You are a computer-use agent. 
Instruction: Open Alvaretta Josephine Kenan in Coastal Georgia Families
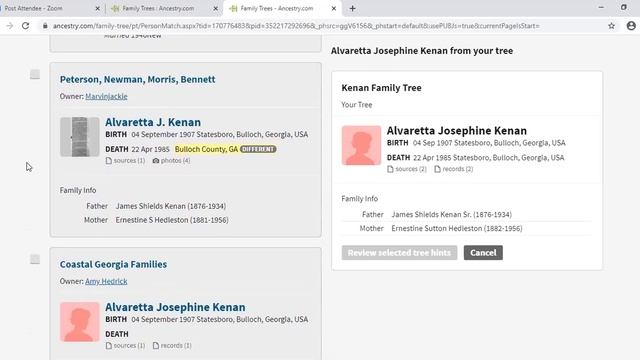[x=176, y=307]
